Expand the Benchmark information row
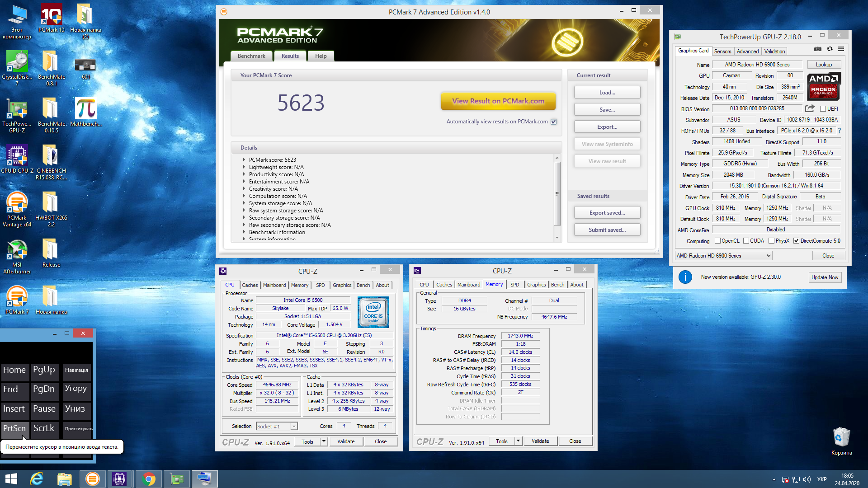This screenshot has height=488, width=868. coord(244,232)
